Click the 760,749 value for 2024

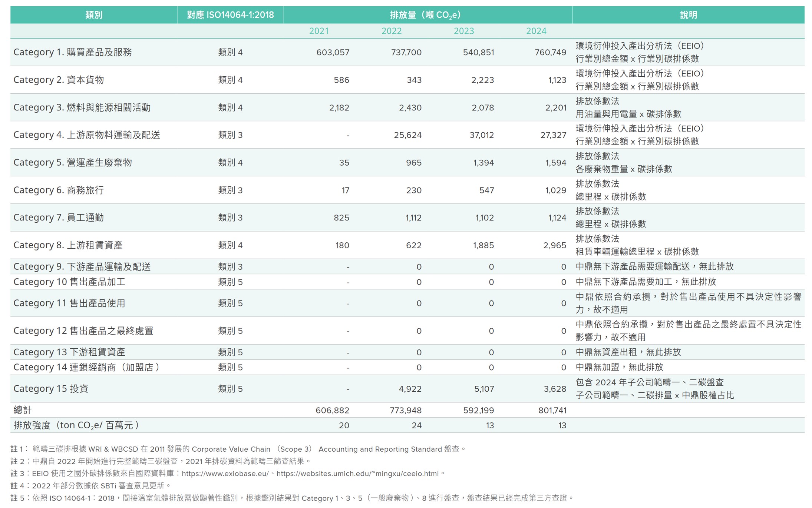point(550,52)
